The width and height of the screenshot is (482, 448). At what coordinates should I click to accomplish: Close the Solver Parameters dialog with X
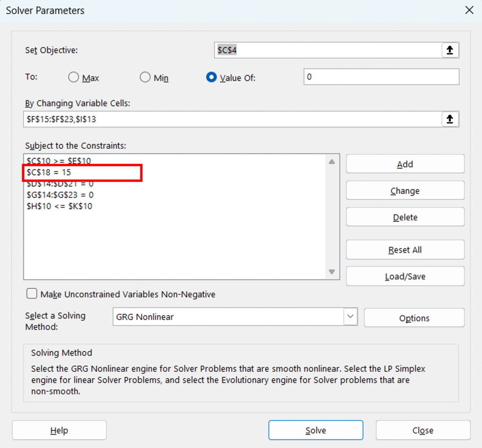click(469, 10)
